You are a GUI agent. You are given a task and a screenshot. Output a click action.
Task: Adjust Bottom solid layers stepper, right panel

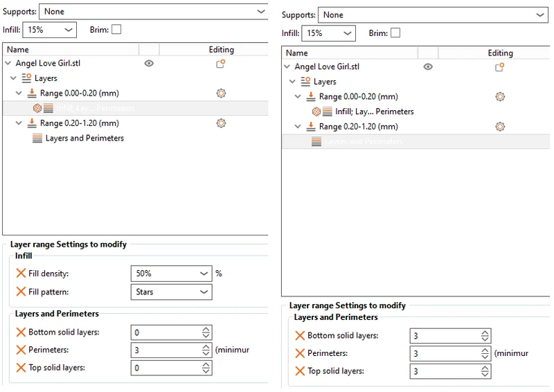485,336
